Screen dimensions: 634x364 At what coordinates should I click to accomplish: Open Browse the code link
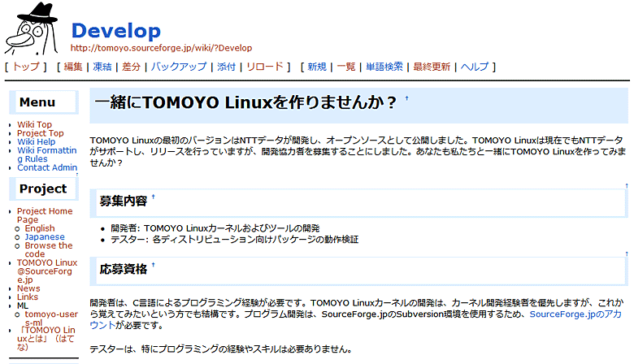(49, 249)
